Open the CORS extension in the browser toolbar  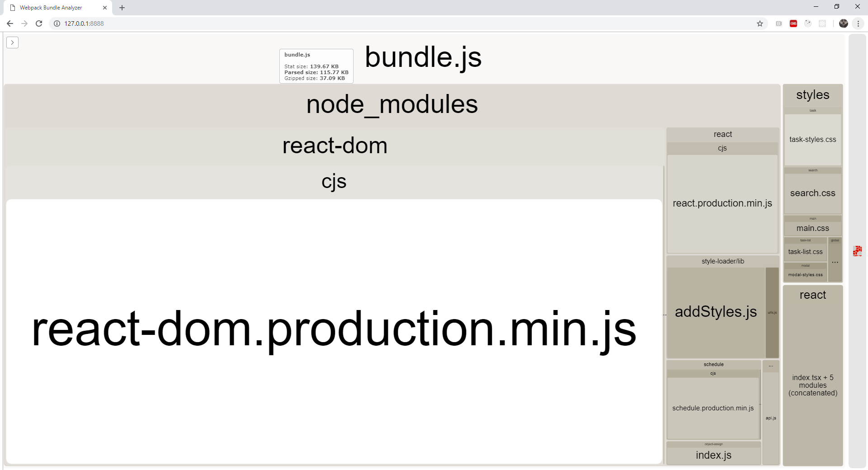(x=793, y=23)
